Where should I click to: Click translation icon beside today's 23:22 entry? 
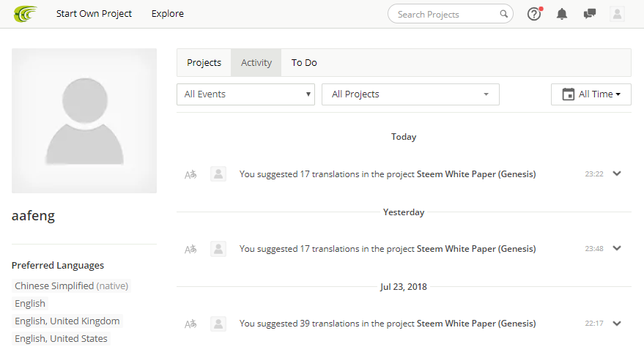(190, 174)
